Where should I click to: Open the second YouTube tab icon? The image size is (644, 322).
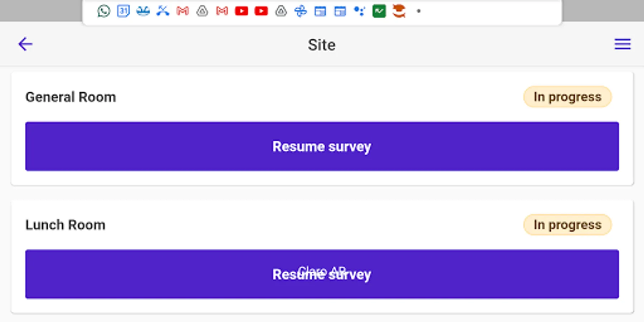click(x=261, y=11)
